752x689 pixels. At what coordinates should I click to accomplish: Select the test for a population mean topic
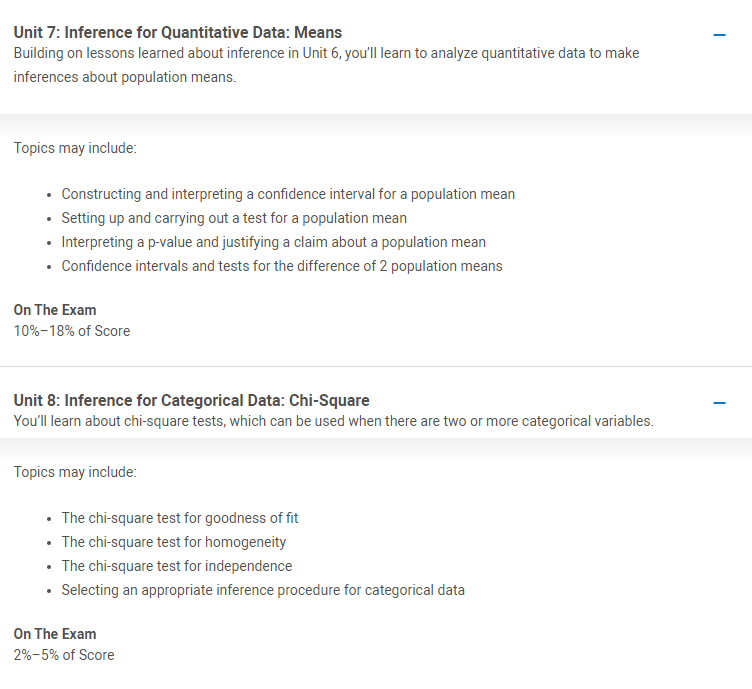click(x=234, y=218)
